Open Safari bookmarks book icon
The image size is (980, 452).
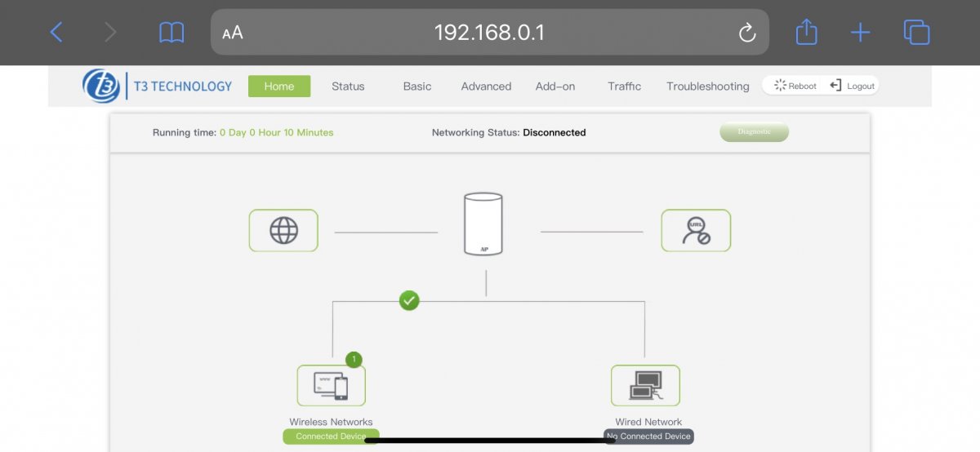point(171,33)
